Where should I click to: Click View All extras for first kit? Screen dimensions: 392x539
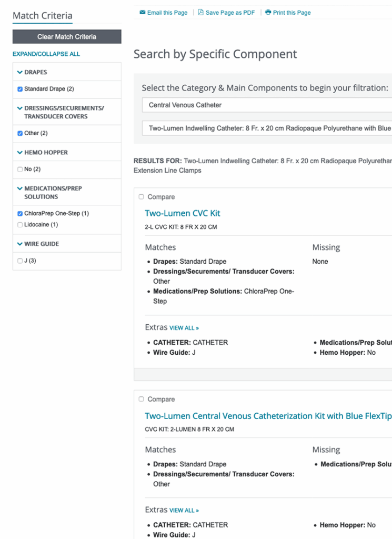(x=184, y=328)
